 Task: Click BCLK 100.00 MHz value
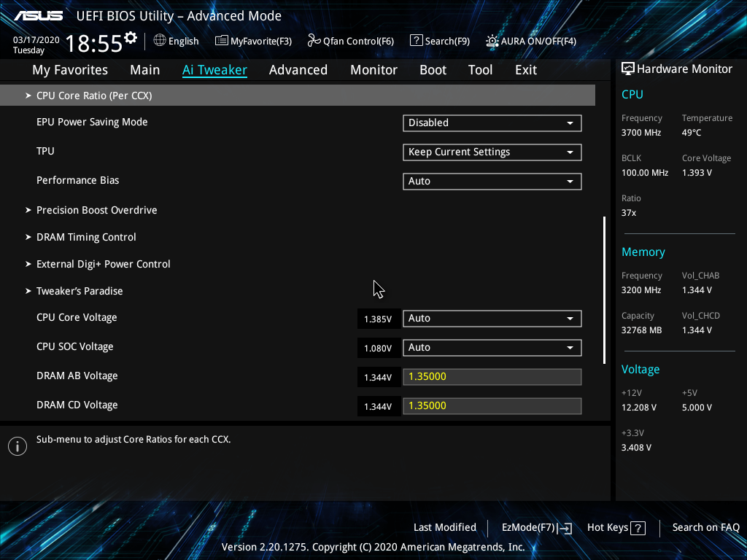pyautogui.click(x=645, y=173)
